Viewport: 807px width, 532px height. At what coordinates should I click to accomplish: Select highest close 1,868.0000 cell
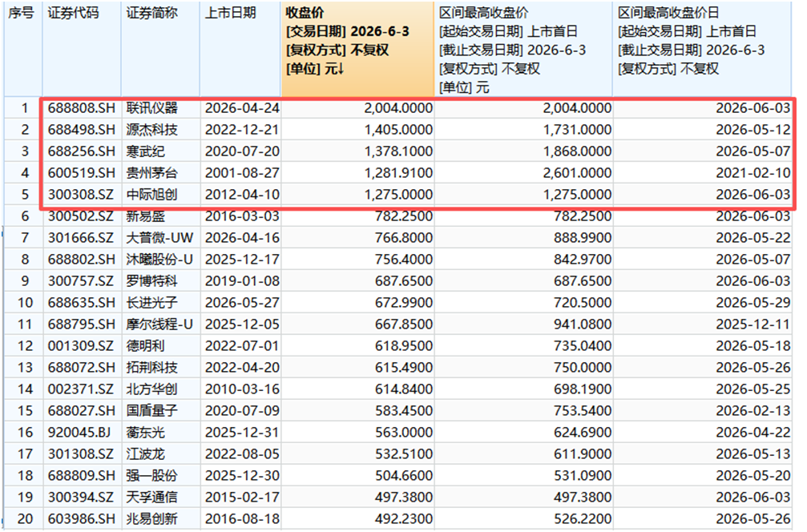click(524, 151)
